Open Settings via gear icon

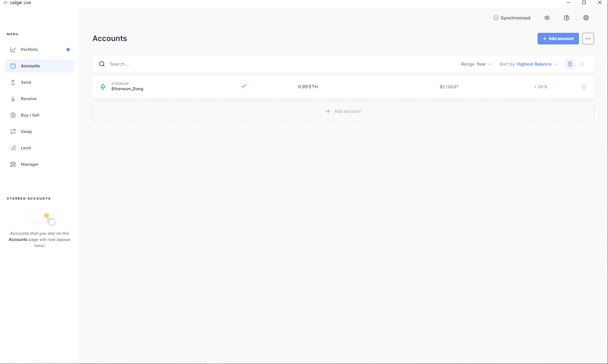tap(586, 18)
